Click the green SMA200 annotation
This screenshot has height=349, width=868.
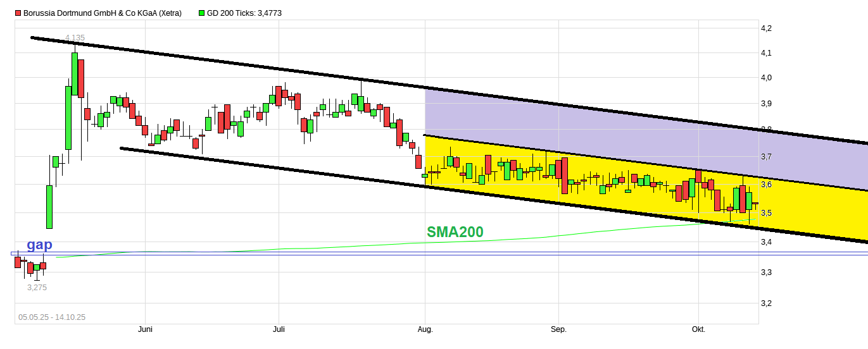[455, 232]
